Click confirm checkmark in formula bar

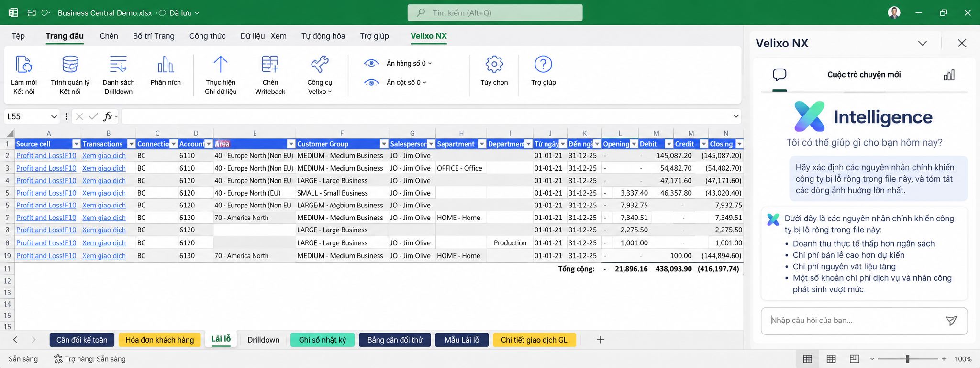pos(93,116)
